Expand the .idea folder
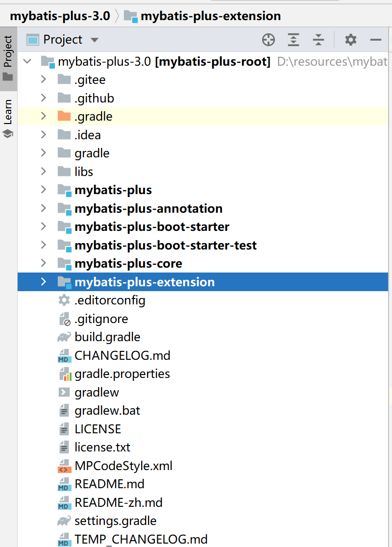The width and height of the screenshot is (392, 547). [x=44, y=135]
